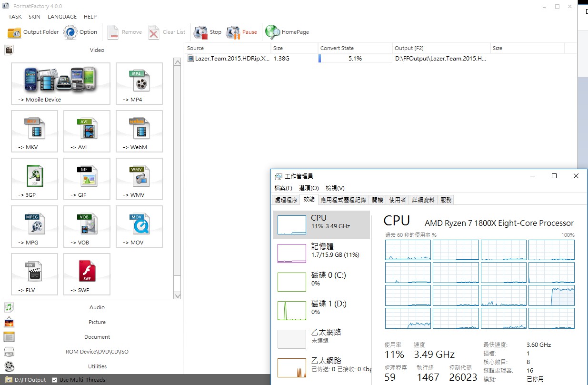
Task: Click the D:\FFOutput output path cell
Action: [441, 59]
